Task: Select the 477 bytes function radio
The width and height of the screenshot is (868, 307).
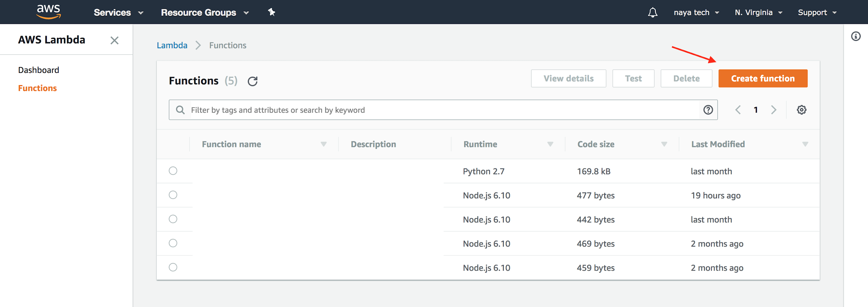Action: [173, 195]
